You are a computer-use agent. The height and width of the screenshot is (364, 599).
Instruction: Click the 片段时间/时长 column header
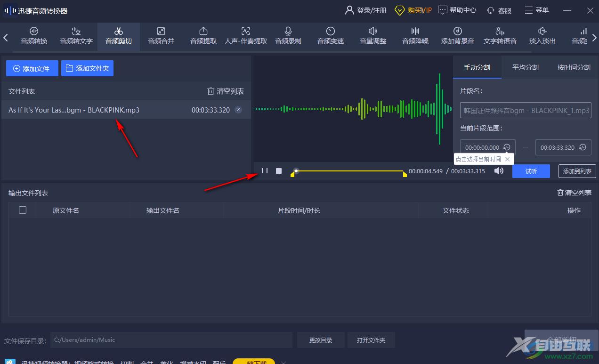point(299,210)
